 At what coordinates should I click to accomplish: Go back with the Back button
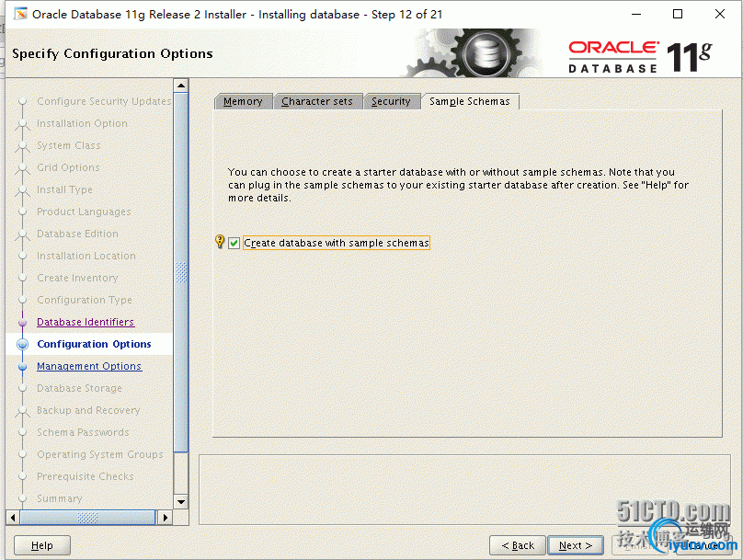[x=518, y=545]
